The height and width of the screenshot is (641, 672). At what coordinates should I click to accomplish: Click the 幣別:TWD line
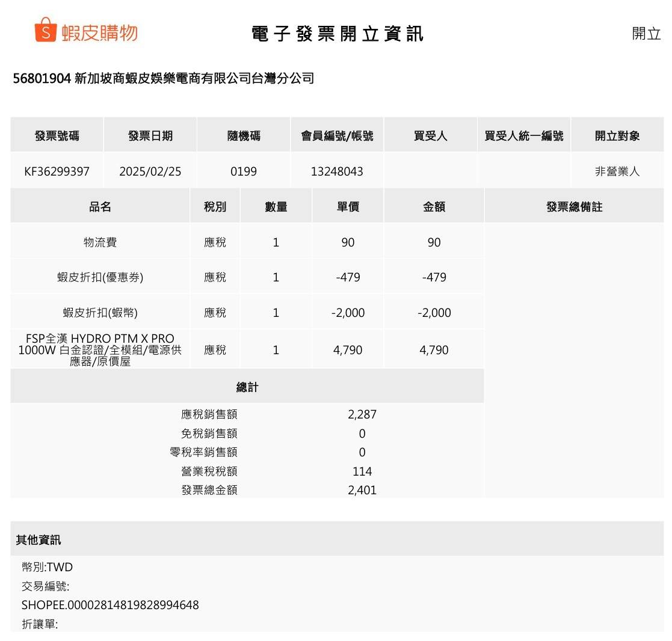point(47,567)
